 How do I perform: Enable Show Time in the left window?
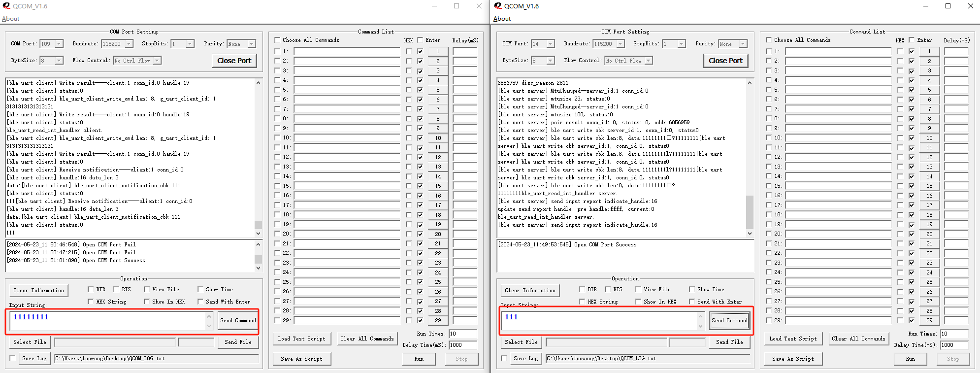pos(200,289)
